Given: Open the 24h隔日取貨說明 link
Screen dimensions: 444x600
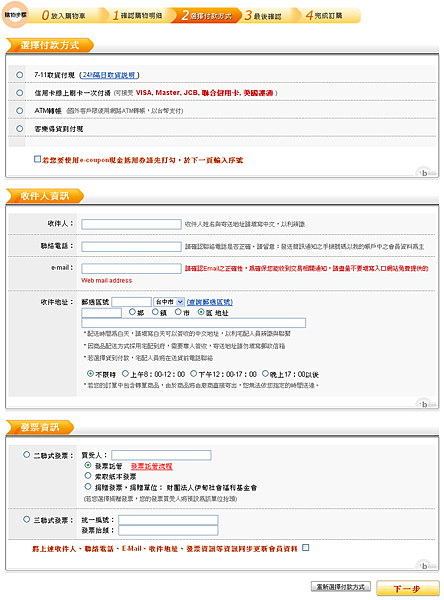Looking at the screenshot, I should [x=109, y=75].
